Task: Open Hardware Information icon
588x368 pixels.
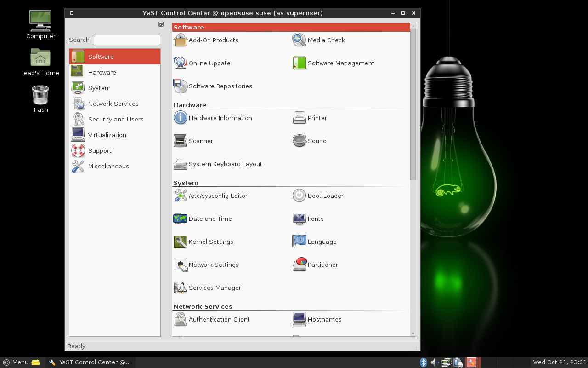Action: [180, 118]
